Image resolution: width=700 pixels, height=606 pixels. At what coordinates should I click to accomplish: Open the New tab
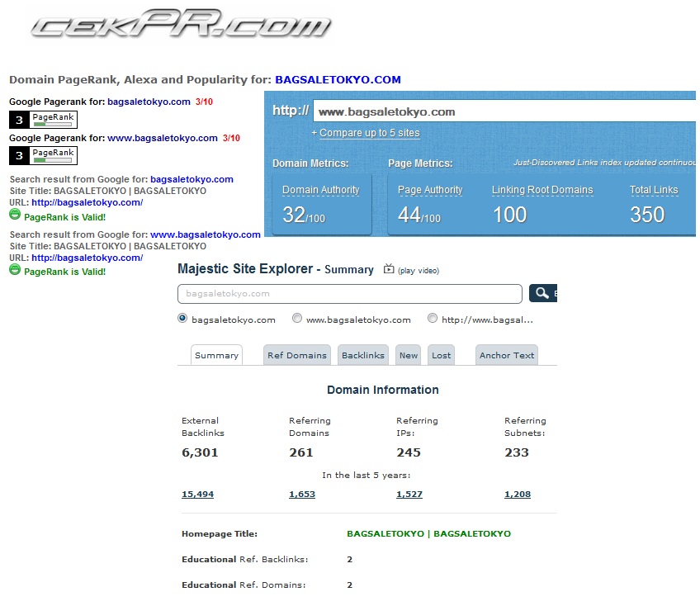pos(409,355)
